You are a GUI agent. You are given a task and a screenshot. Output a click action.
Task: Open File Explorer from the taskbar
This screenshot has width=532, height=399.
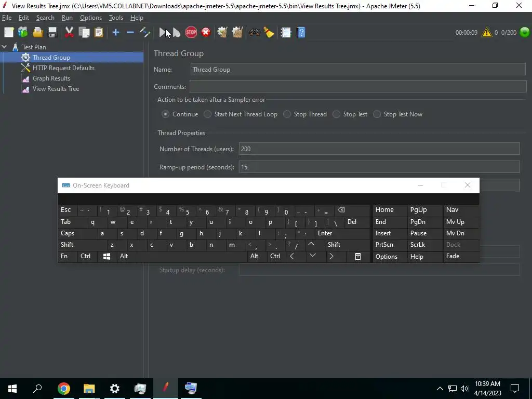[x=89, y=389]
